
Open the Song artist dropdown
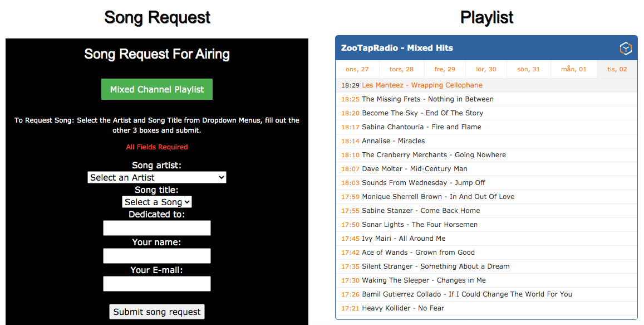point(157,177)
